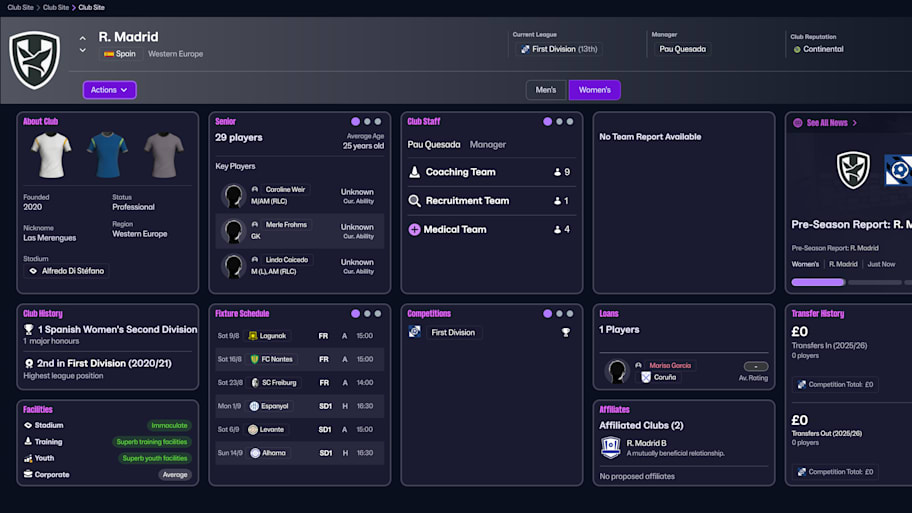Open affiliated club R. Madrid B
This screenshot has width=912, height=513.
pyautogui.click(x=646, y=443)
